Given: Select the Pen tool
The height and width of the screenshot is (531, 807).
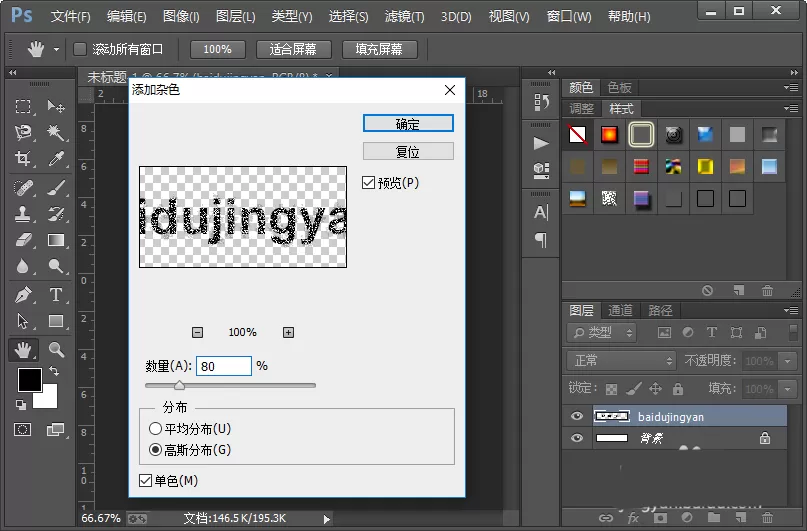Looking at the screenshot, I should (x=23, y=295).
